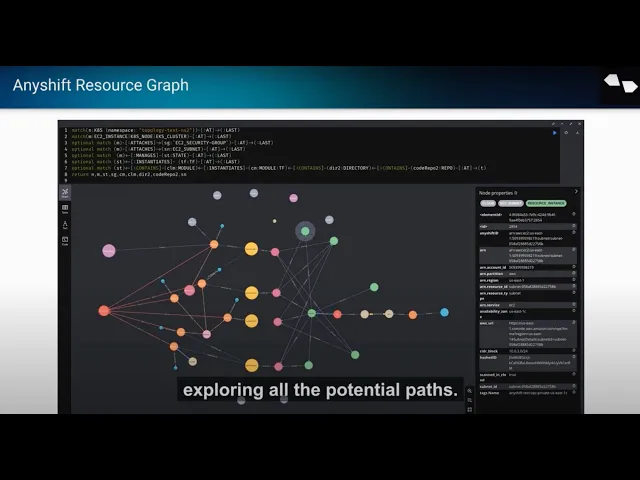Copy the tags.Name property value

(574, 392)
